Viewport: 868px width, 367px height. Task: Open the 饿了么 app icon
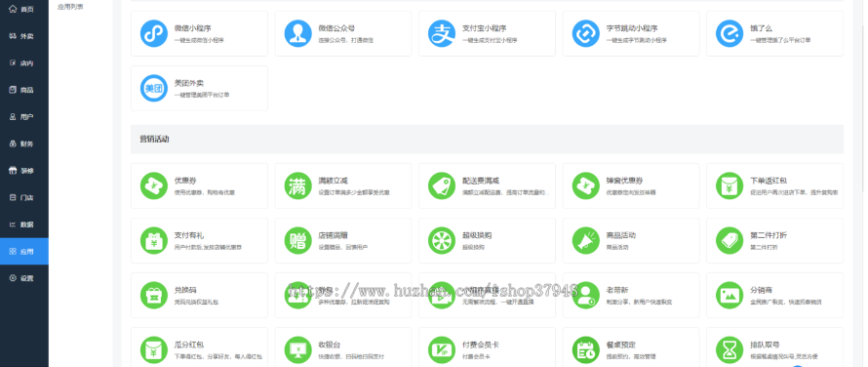(730, 33)
